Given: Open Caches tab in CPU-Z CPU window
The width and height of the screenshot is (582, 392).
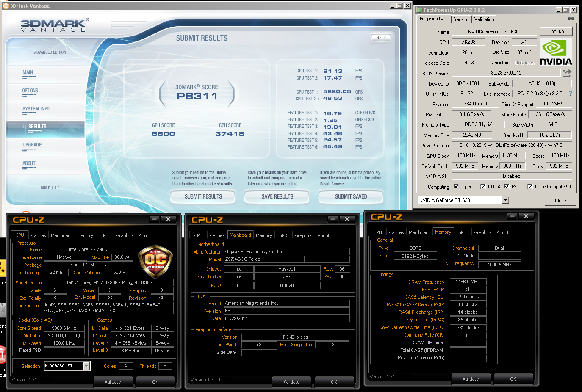Looking at the screenshot, I should click(x=39, y=235).
